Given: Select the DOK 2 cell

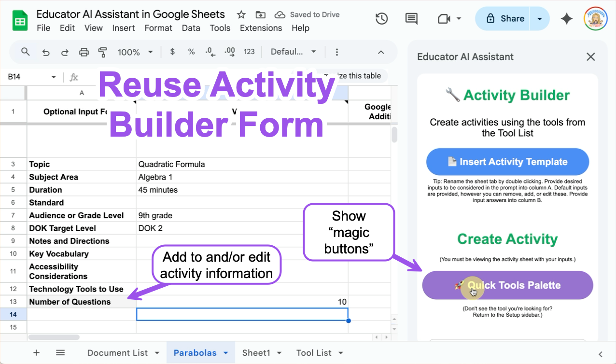Looking at the screenshot, I should tap(242, 228).
